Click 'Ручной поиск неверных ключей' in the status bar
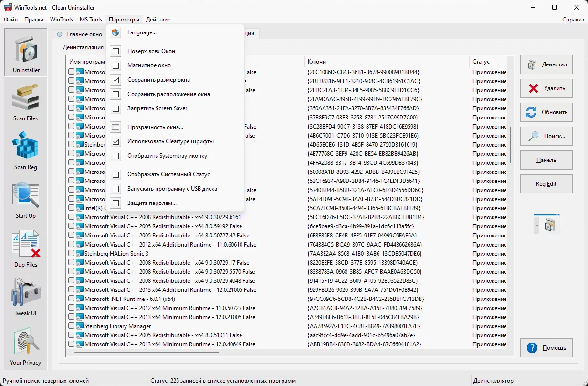 point(46,381)
